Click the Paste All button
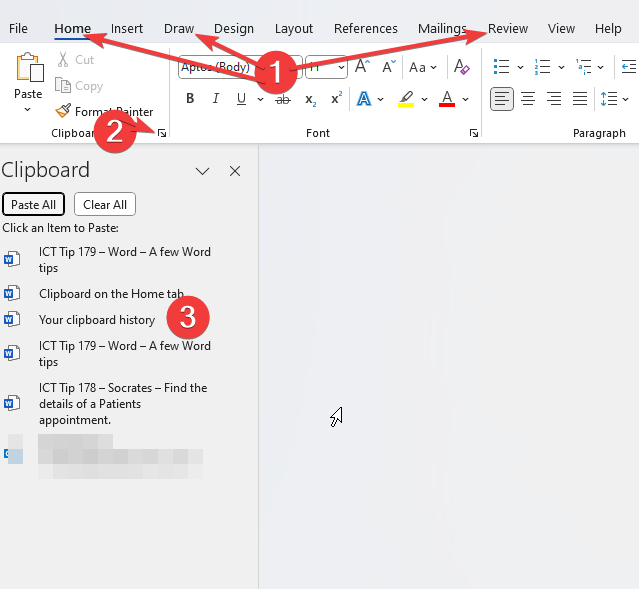This screenshot has width=639, height=589. (x=33, y=204)
